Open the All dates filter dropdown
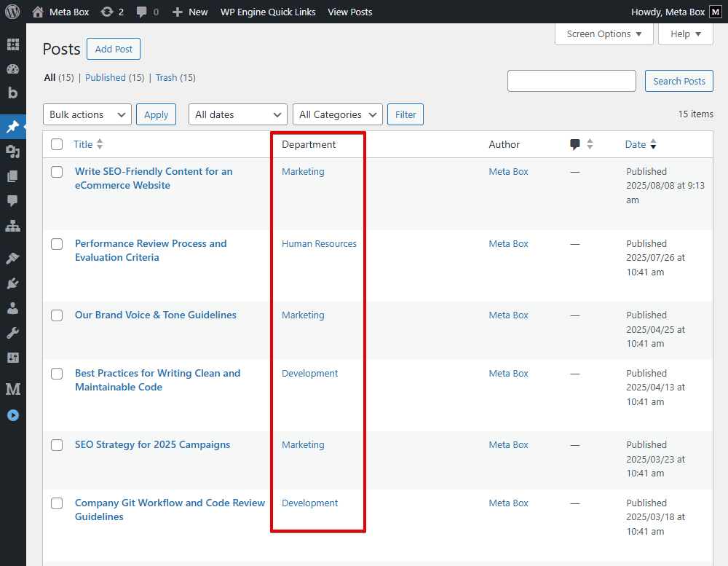The width and height of the screenshot is (728, 566). 237,114
